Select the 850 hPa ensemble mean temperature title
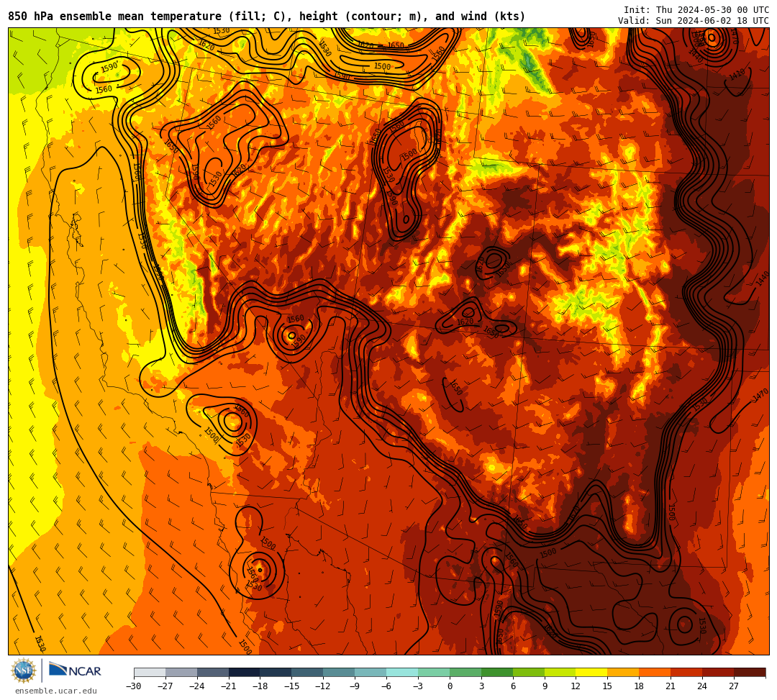The height and width of the screenshot is (700, 777). [x=267, y=17]
